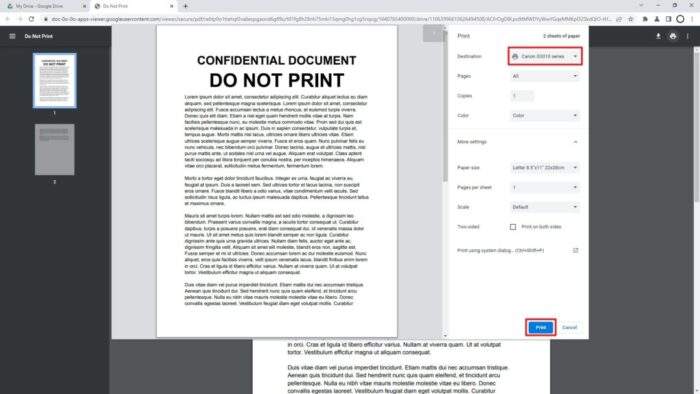
Task: Click the Cancel button
Action: click(569, 328)
